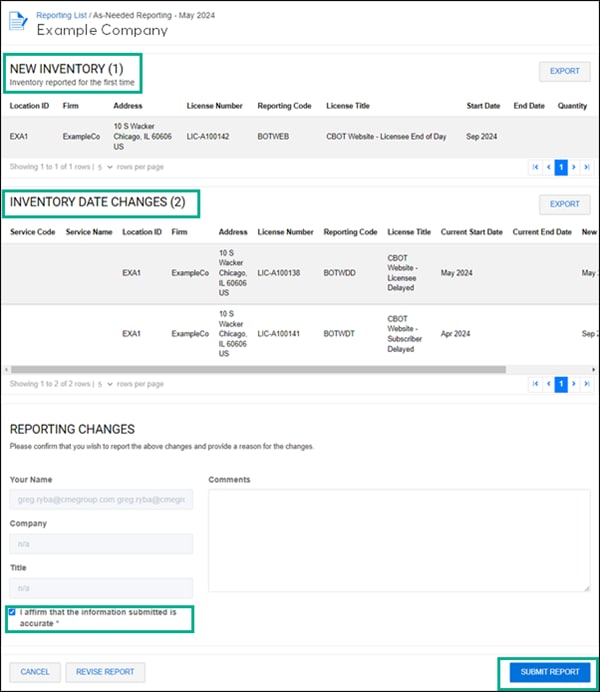Go to first page in New Inventory pagination
Screen dimensions: 600x692
(x=535, y=167)
